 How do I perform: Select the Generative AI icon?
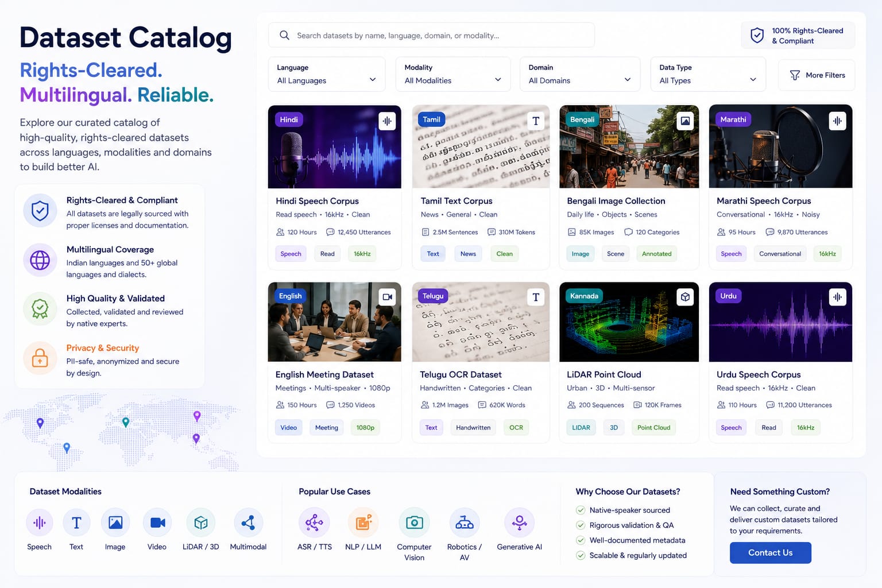520,523
